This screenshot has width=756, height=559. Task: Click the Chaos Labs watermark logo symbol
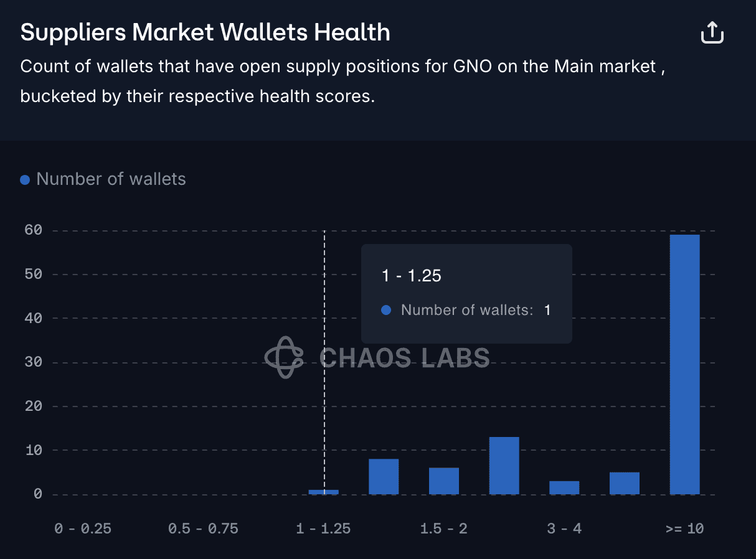284,357
